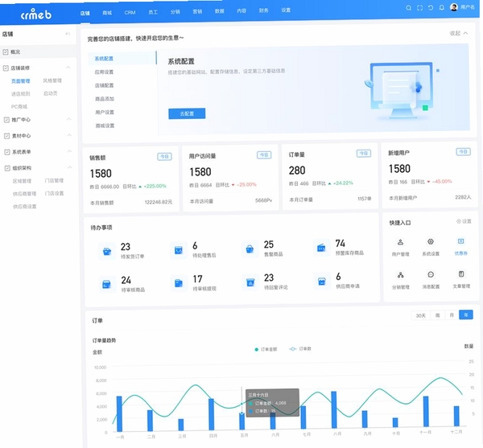
Task: Open 页面管理 in the sidebar
Action: tap(21, 81)
